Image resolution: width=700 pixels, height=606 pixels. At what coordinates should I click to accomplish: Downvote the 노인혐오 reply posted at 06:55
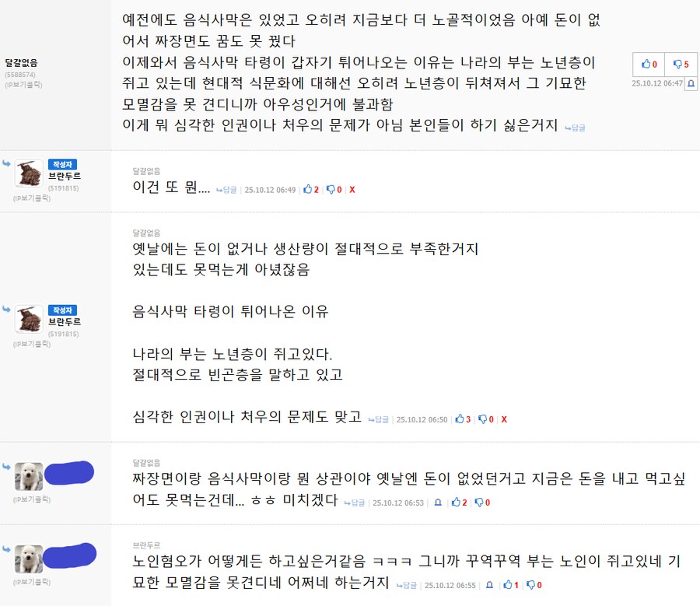pyautogui.click(x=534, y=585)
